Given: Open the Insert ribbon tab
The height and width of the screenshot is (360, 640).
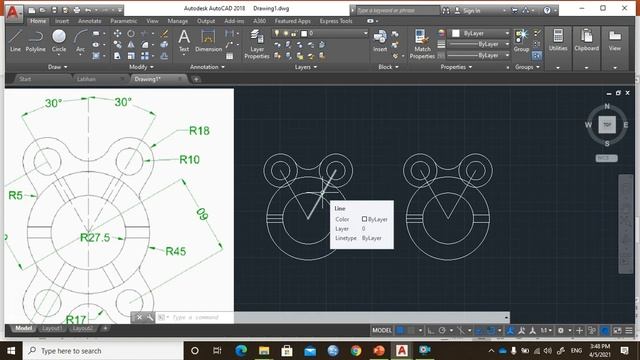Looking at the screenshot, I should (62, 21).
